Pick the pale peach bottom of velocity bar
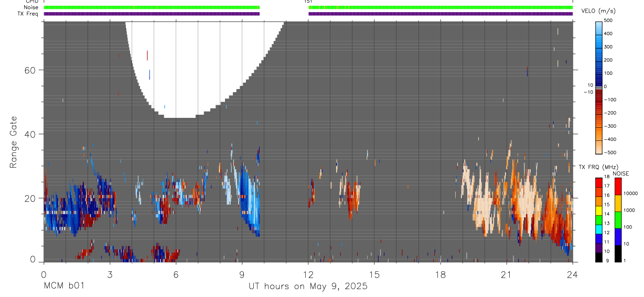This screenshot has height=297, width=644. point(599,147)
